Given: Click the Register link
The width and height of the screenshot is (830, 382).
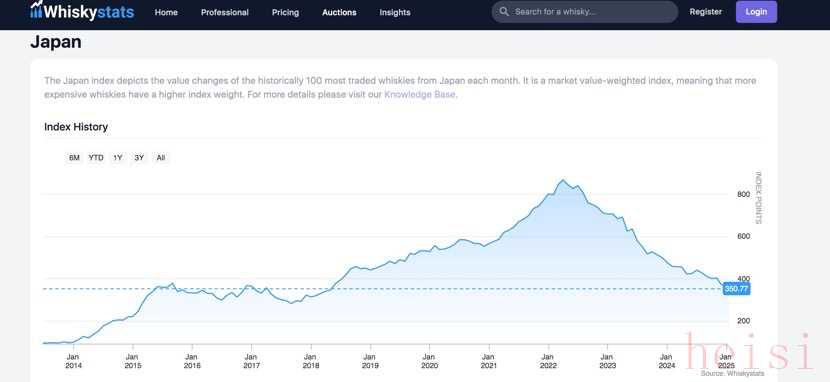Looking at the screenshot, I should [706, 12].
